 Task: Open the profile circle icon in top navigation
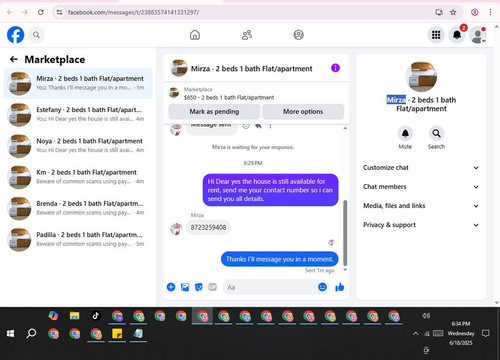click(298, 35)
